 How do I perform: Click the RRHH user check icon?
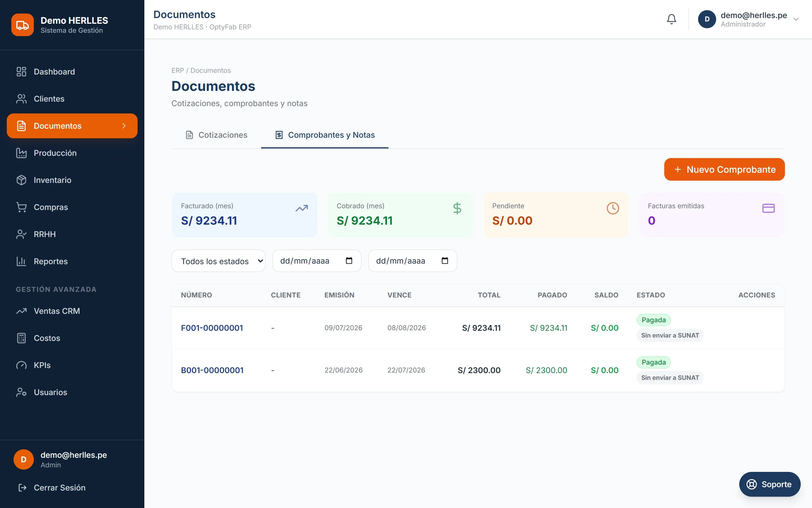pyautogui.click(x=21, y=234)
